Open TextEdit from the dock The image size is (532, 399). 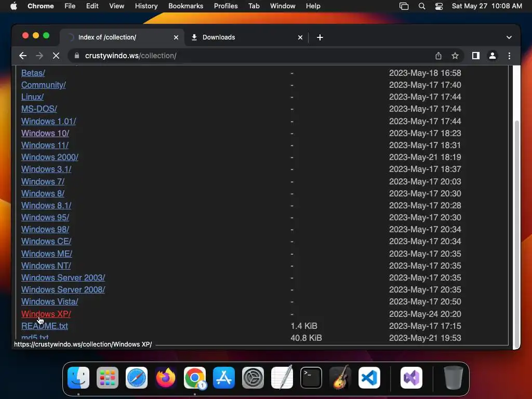point(282,378)
